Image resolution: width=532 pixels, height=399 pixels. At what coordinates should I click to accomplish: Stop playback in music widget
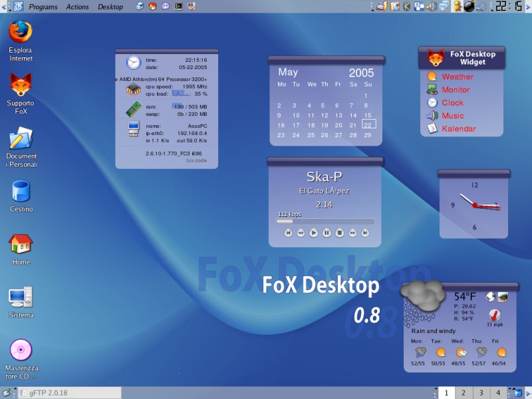coord(339,233)
